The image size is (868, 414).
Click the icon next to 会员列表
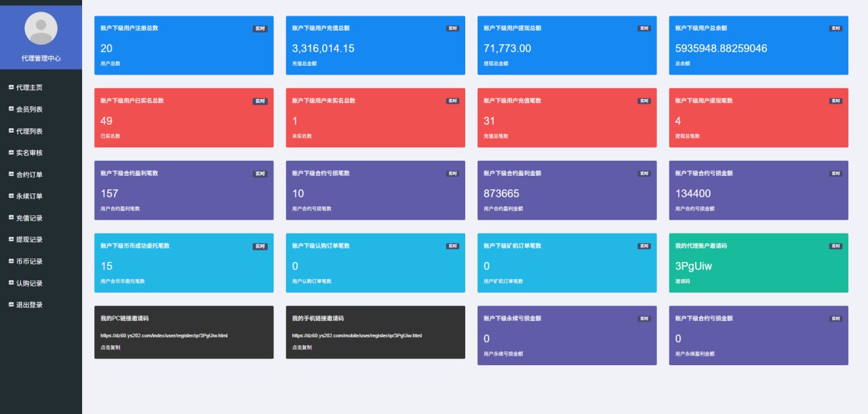tap(11, 109)
